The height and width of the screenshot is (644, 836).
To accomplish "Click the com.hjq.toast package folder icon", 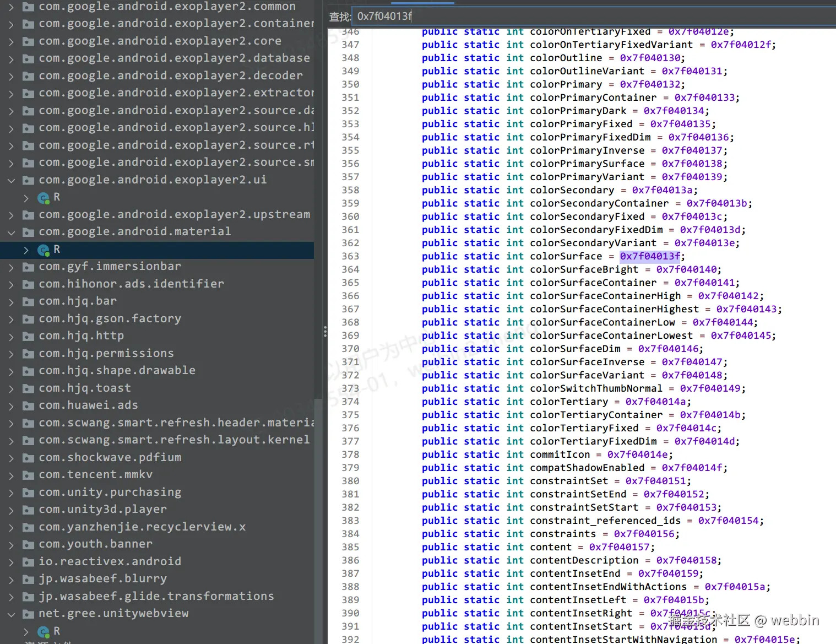I will point(28,388).
